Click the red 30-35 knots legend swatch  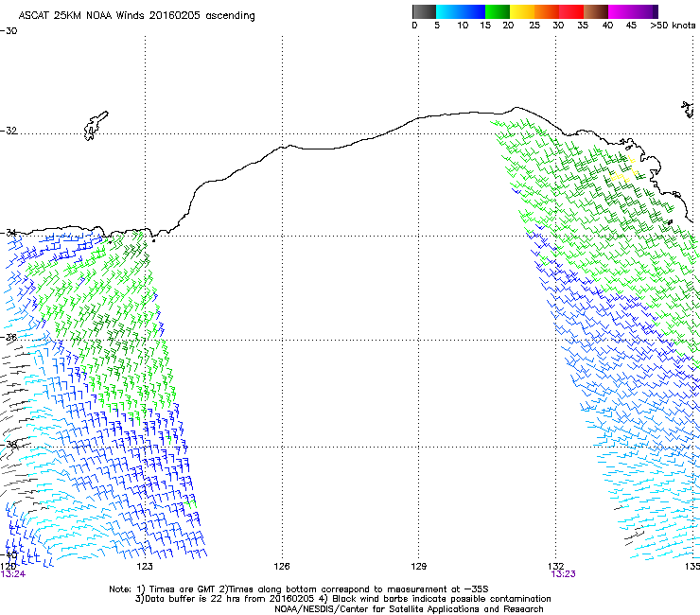coord(571,11)
